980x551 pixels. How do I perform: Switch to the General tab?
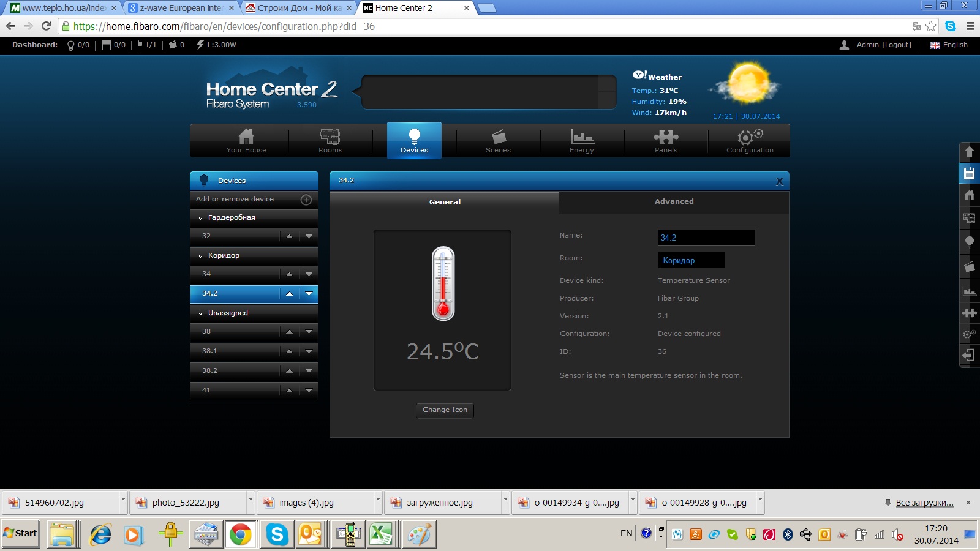tap(445, 201)
